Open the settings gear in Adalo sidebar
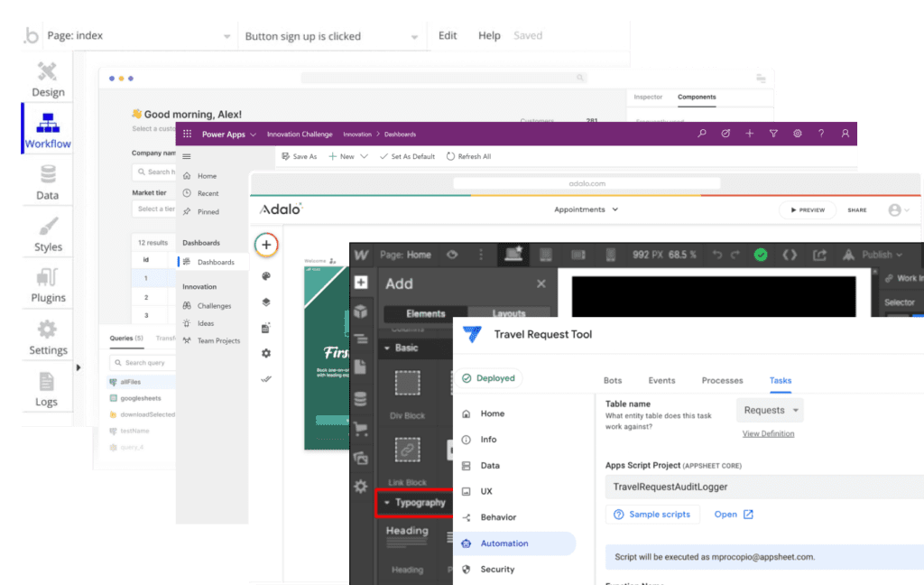Image resolution: width=924 pixels, height=585 pixels. click(x=266, y=353)
